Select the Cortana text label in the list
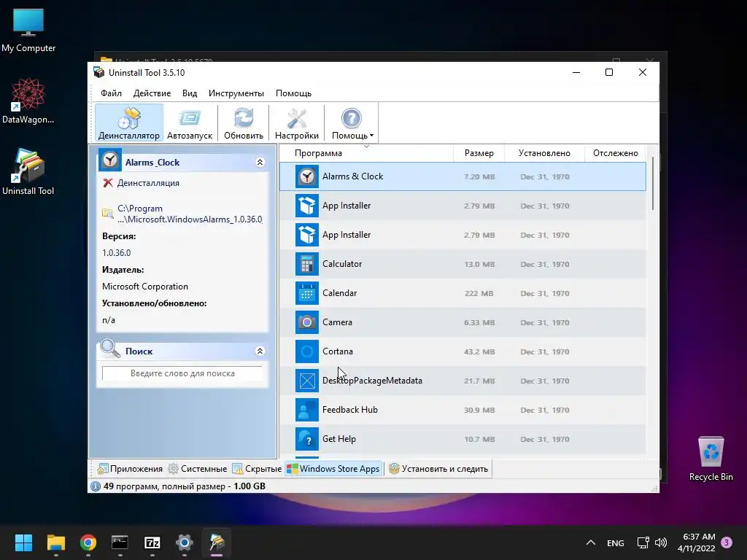The image size is (747, 560). click(x=338, y=351)
